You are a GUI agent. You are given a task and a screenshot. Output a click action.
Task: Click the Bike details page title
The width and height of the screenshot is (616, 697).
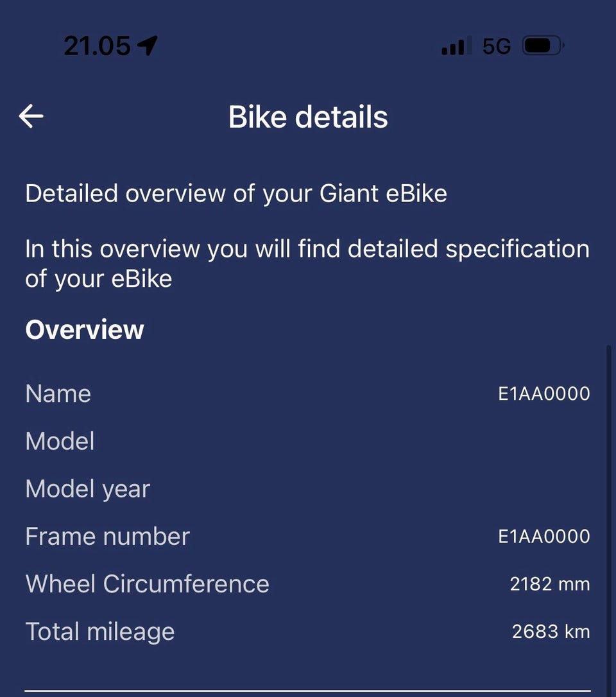tap(308, 117)
